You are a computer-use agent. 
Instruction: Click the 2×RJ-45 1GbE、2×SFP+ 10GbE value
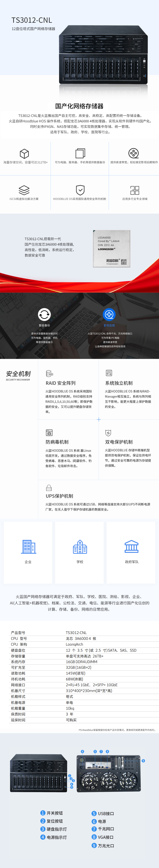(x=92, y=685)
